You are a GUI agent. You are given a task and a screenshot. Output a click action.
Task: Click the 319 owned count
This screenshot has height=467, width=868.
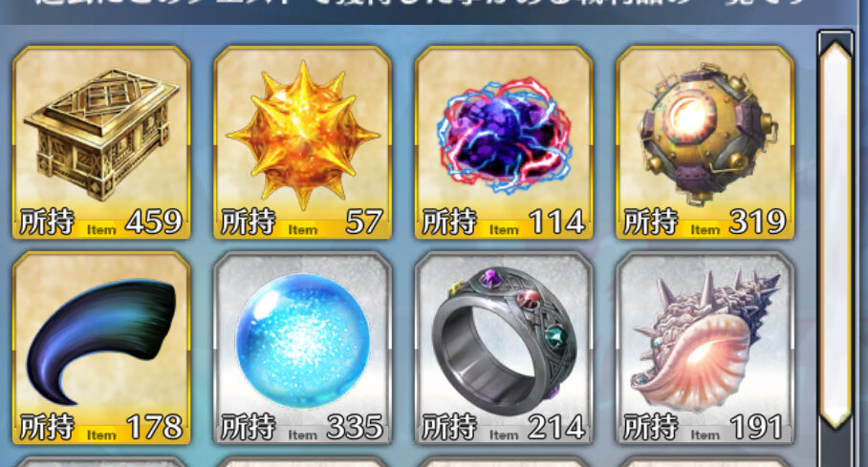click(757, 222)
